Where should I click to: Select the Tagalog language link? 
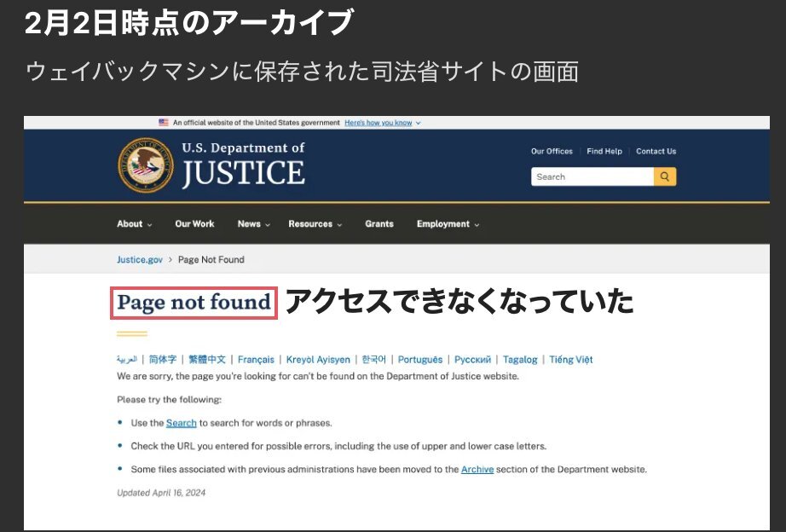520,360
